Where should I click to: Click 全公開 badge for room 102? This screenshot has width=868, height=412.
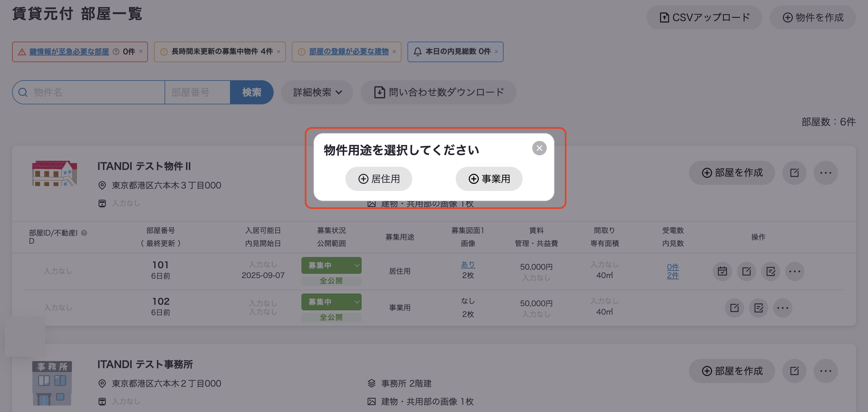tap(331, 317)
